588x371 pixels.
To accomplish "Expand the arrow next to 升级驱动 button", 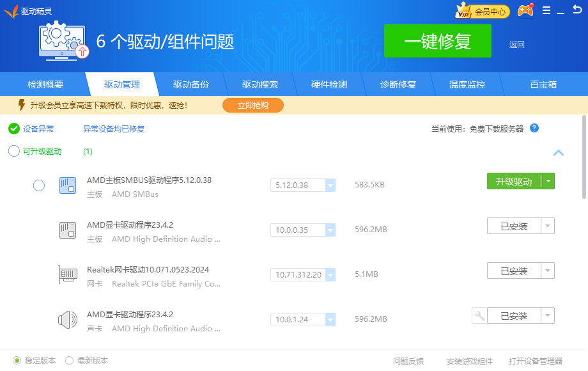I will tap(548, 182).
